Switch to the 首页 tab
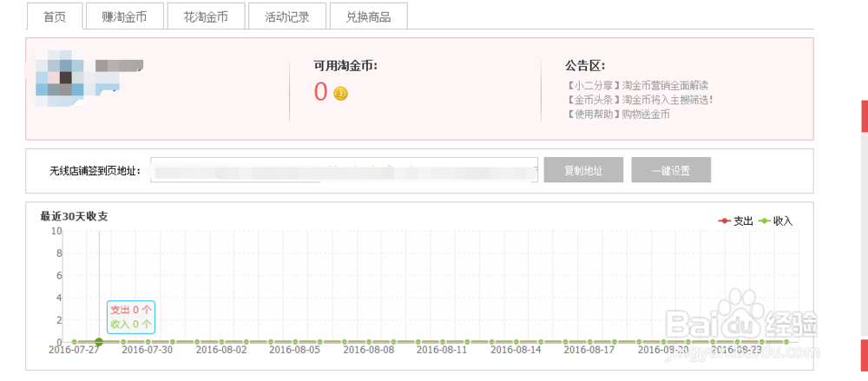Viewport: 868px width, 381px height. tap(55, 16)
